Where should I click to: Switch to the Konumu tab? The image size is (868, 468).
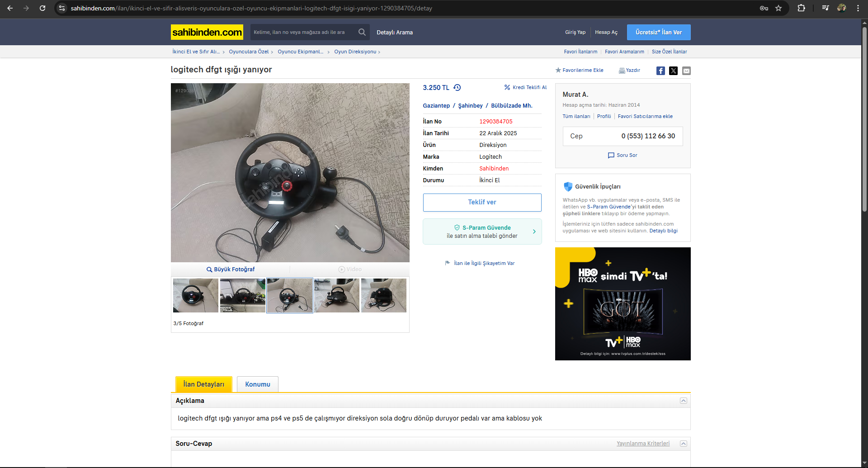[258, 384]
